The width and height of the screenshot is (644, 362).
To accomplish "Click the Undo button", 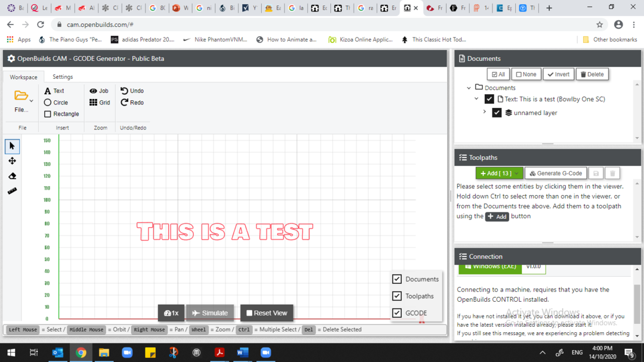I will click(132, 91).
